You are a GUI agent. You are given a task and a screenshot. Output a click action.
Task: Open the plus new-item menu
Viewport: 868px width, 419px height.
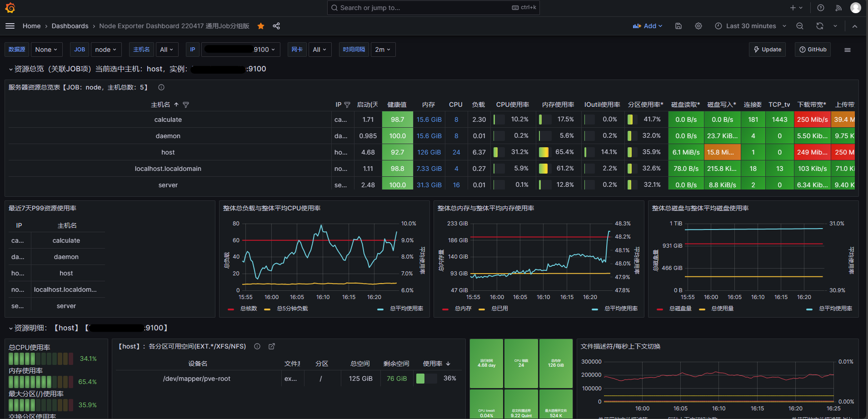[x=796, y=8]
